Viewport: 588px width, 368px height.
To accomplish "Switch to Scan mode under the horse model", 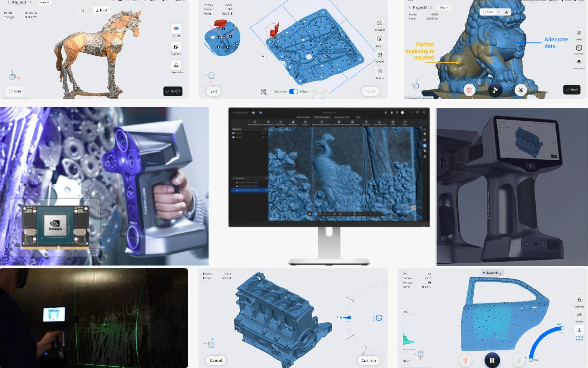I will click(x=14, y=91).
